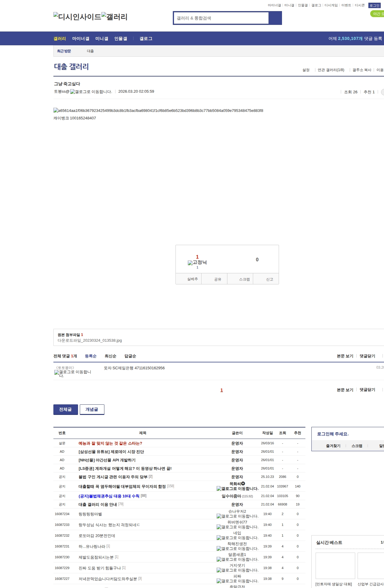384x588 pixels.
Task: Open 즐겨찾기 in the login box
Action: pyautogui.click(x=333, y=446)
